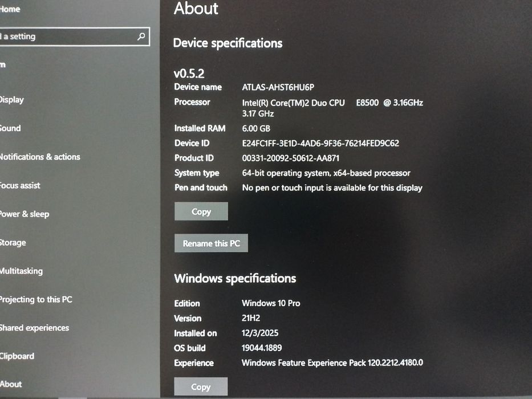Click the Device specifications heading
The height and width of the screenshot is (399, 532).
[x=228, y=43]
